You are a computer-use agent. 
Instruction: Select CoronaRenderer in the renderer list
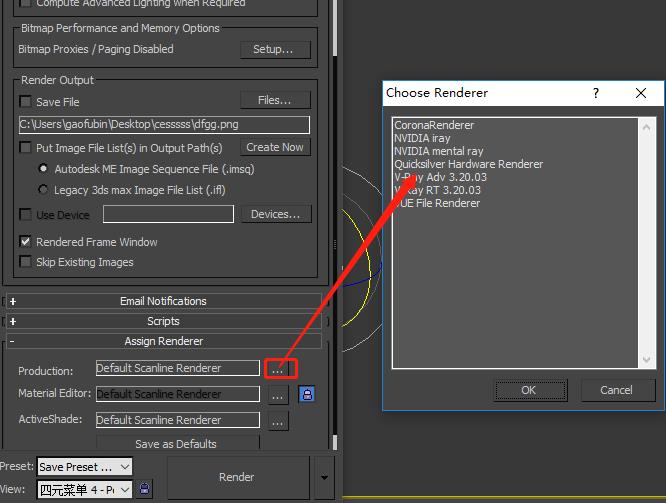434,125
